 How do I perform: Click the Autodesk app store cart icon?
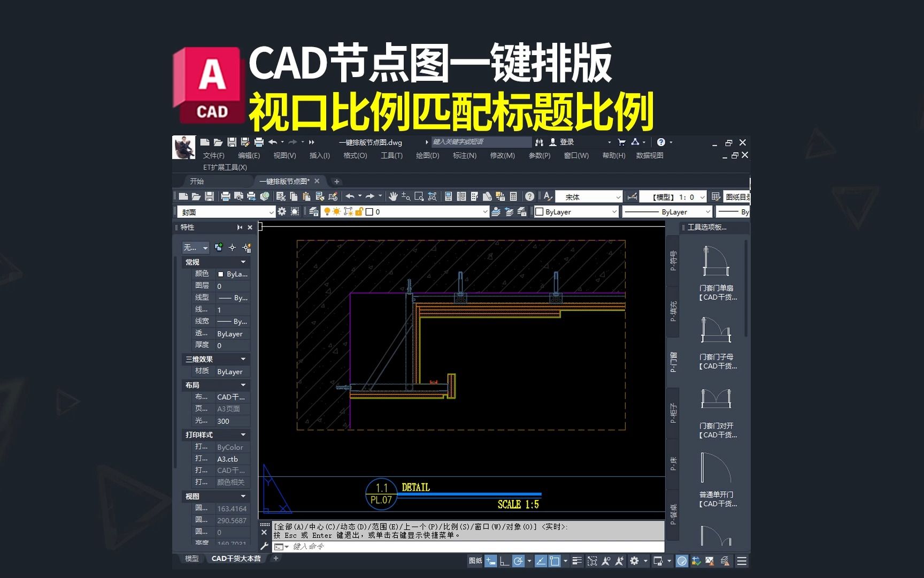pyautogui.click(x=621, y=142)
